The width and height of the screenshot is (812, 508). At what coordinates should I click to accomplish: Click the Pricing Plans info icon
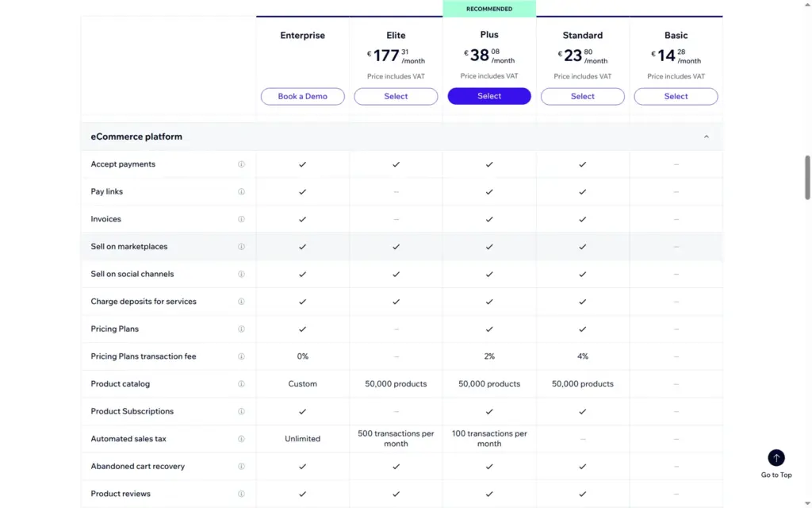coord(241,329)
